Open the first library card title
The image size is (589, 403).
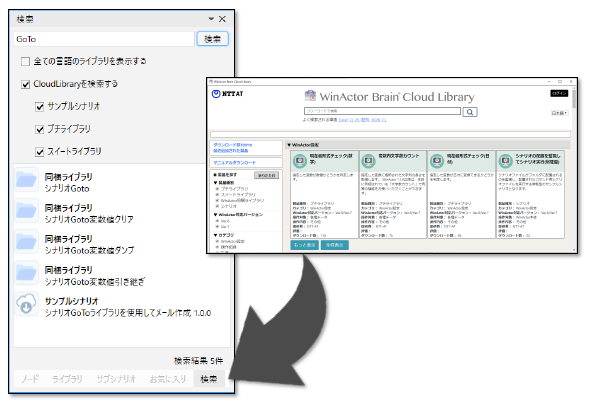(x=331, y=159)
